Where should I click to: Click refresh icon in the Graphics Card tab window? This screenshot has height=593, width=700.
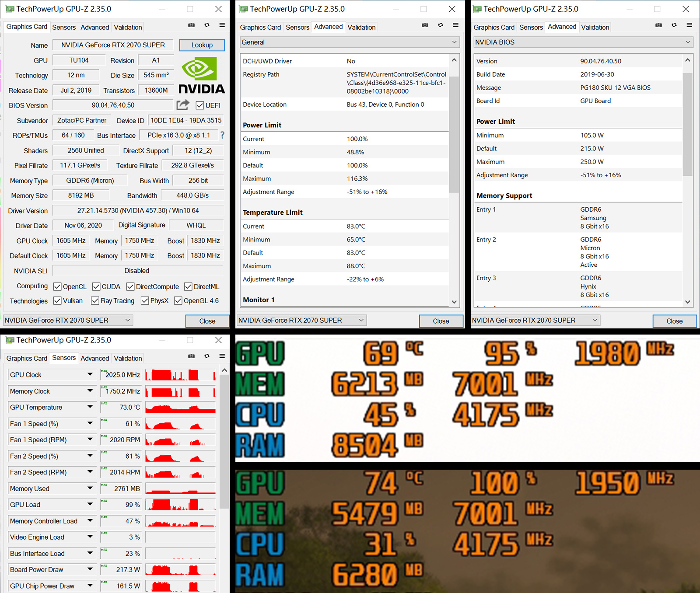tap(207, 25)
